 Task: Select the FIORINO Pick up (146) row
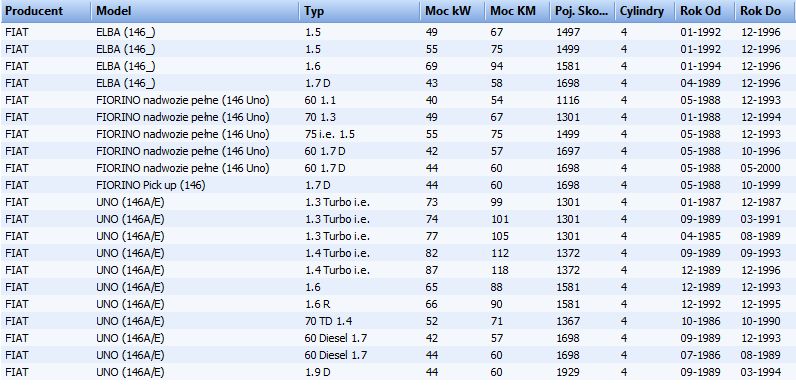398,185
